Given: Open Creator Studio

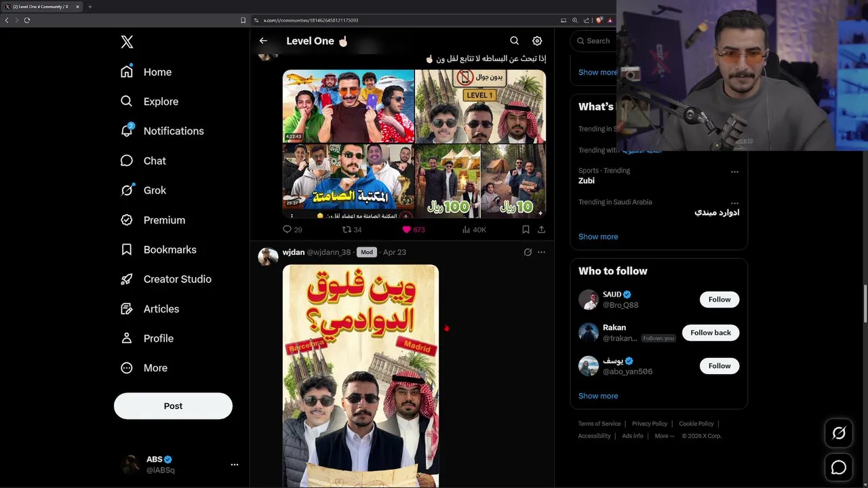Looking at the screenshot, I should (x=165, y=279).
